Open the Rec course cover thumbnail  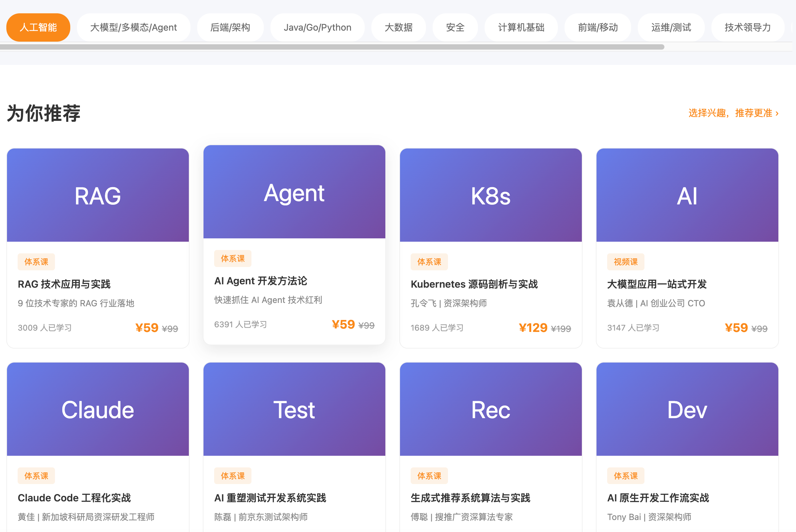coord(491,409)
